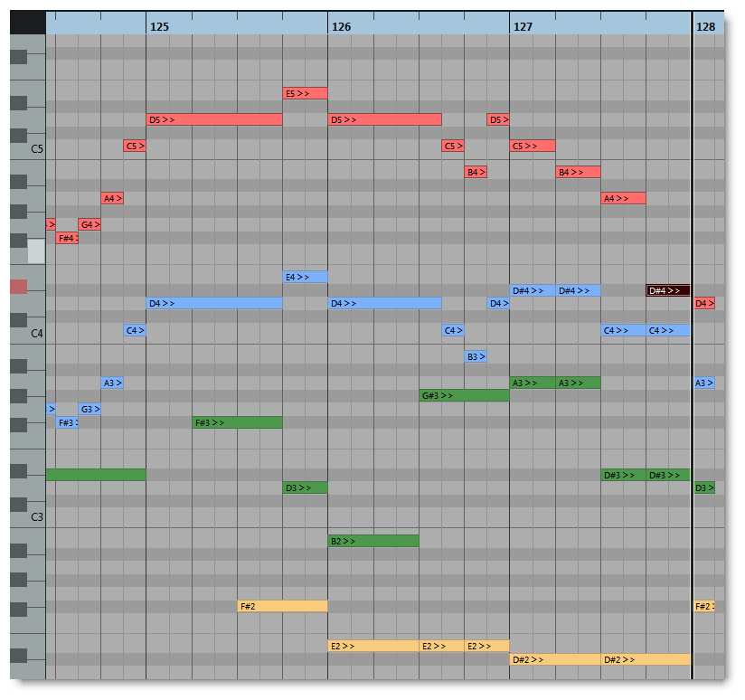Screen dimensions: 745x700
Task: Select the unlabeled long green note
Action: coord(96,475)
